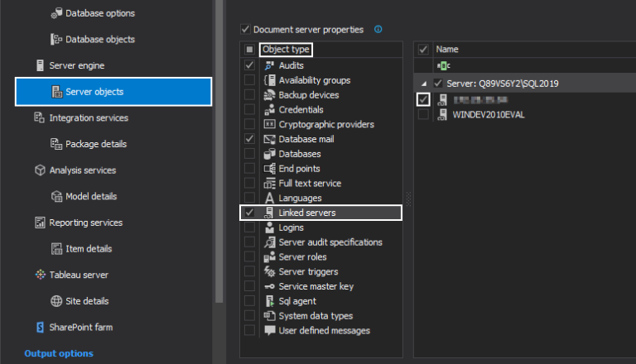
Task: Select Database objects in the sidebar
Action: click(x=99, y=39)
